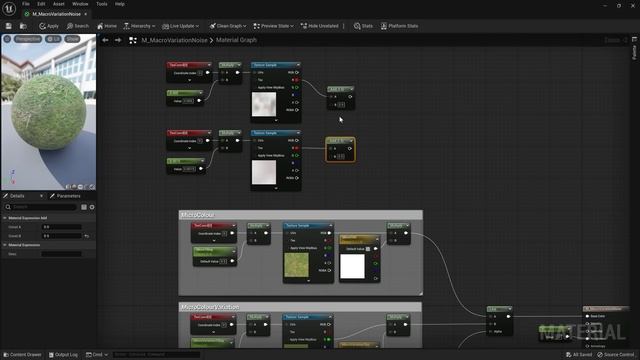Reset Const B to default arrow
This screenshot has width=640, height=360.
[87, 236]
